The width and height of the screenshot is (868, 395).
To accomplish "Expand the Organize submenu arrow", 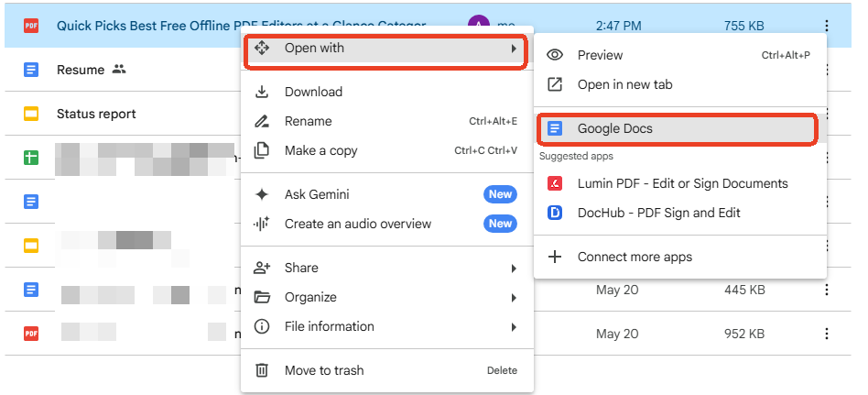I will pyautogui.click(x=514, y=298).
